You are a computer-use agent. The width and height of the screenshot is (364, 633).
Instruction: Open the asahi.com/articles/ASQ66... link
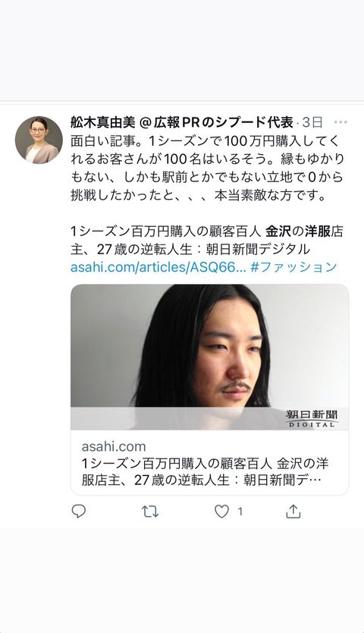click(x=158, y=267)
